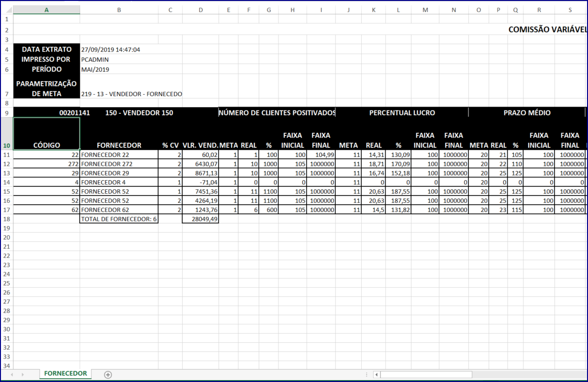
Task: Select the 104,99 faixa final cell
Action: 321,155
